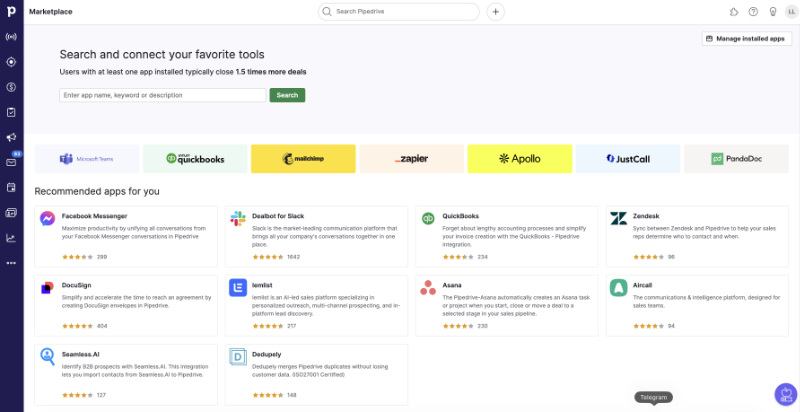Open the marketplace puzzle icon in header
The image size is (800, 412).
click(734, 12)
